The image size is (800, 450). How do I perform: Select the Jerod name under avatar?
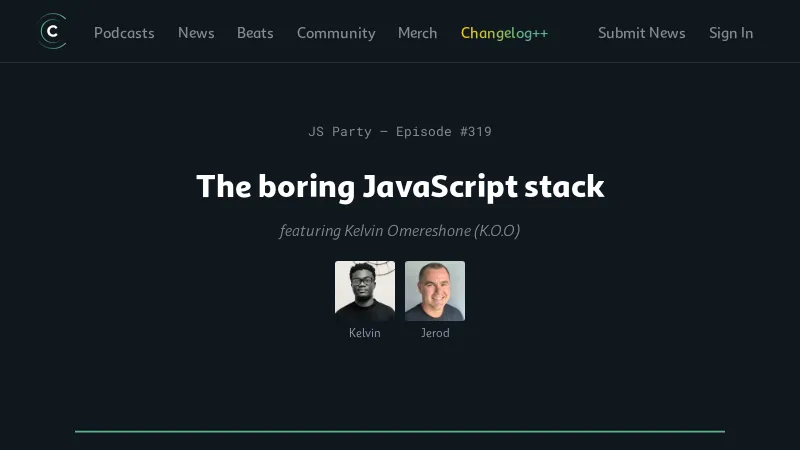[x=435, y=333]
